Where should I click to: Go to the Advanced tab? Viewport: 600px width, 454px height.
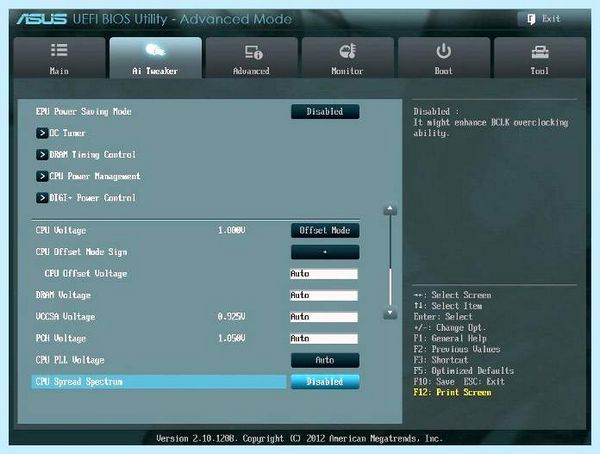(x=251, y=58)
